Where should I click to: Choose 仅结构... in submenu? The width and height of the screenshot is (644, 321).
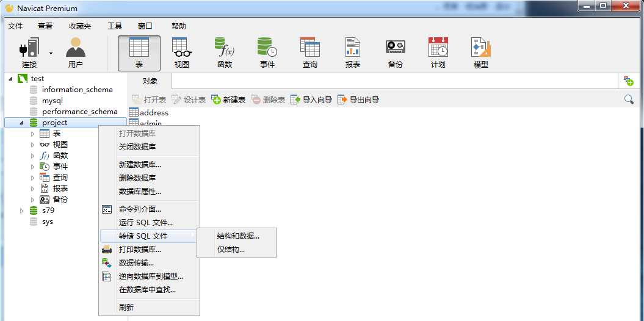pyautogui.click(x=237, y=249)
